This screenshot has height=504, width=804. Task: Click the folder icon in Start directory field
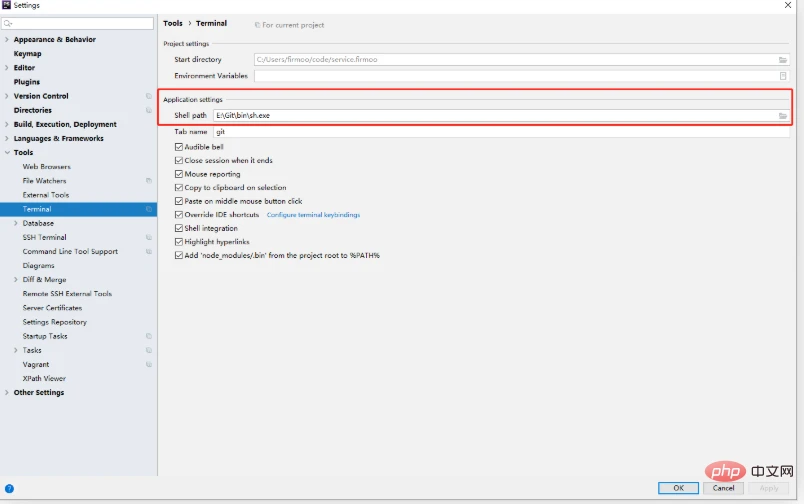(x=783, y=60)
